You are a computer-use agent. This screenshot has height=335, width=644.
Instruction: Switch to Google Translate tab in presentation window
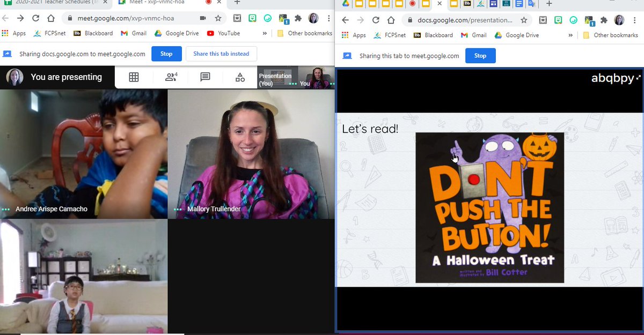click(532, 4)
